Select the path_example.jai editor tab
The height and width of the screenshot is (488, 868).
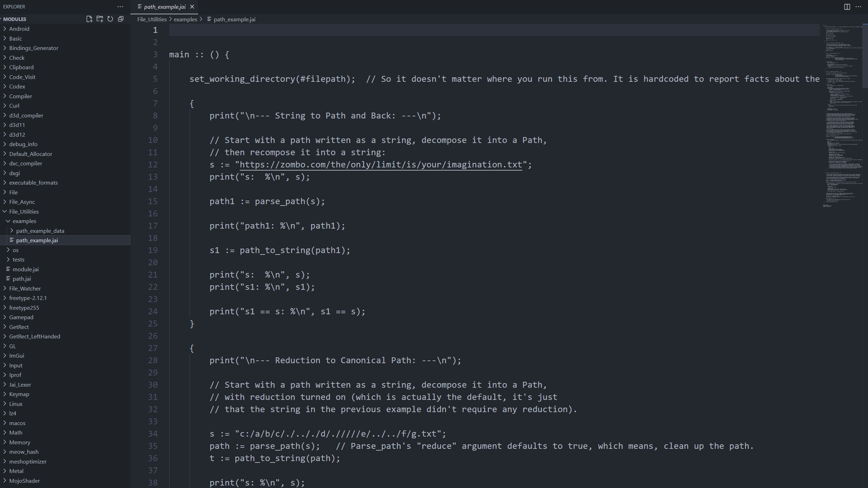click(x=164, y=7)
